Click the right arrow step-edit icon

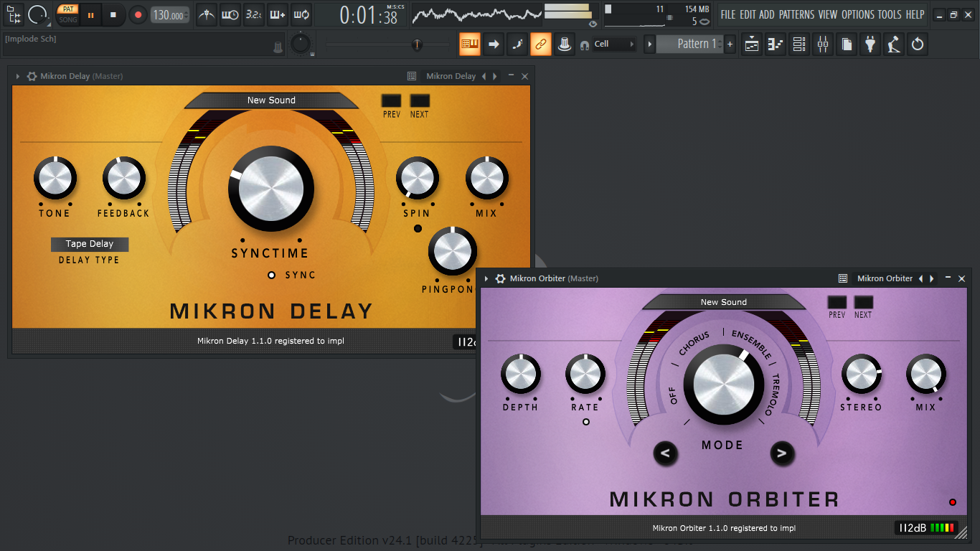494,44
